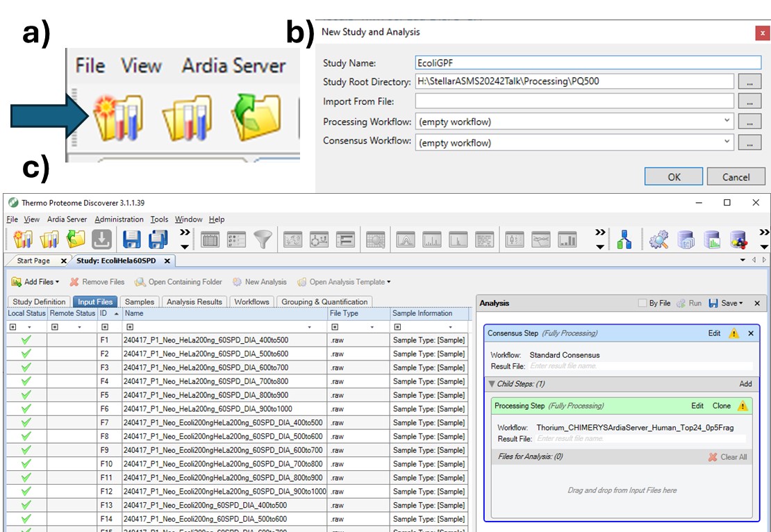
Task: Open the Name column filter dropdown arrow
Action: point(309,327)
